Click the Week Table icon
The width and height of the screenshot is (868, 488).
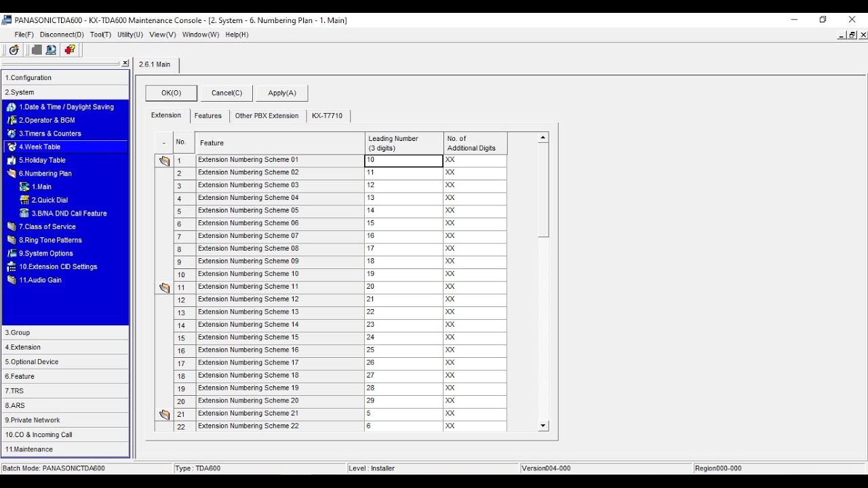pyautogui.click(x=12, y=147)
